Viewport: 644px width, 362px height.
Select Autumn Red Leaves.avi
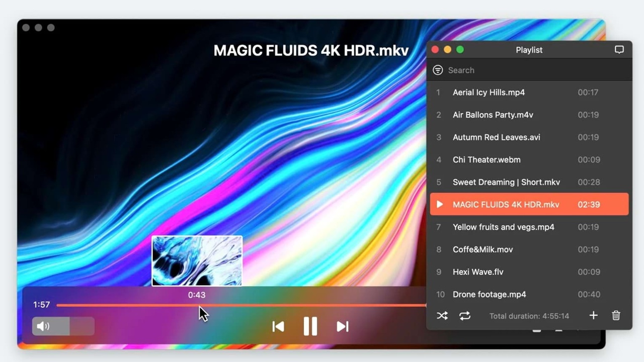tap(496, 137)
